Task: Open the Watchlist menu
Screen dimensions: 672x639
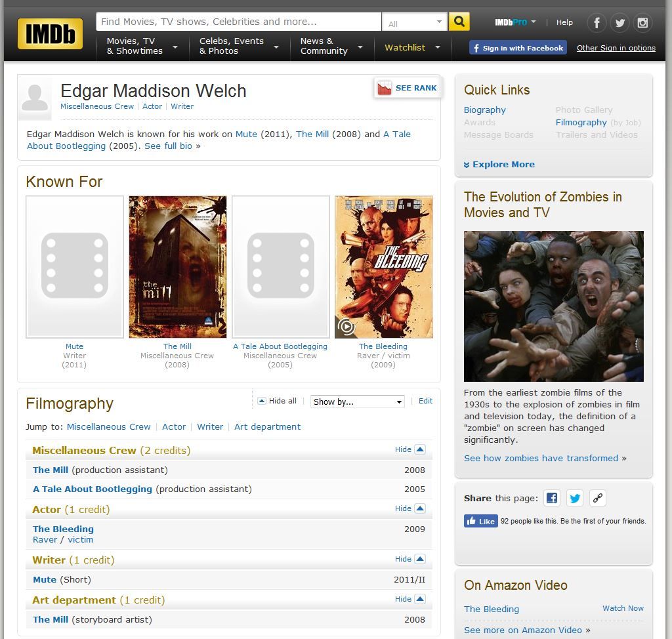Action: point(412,48)
